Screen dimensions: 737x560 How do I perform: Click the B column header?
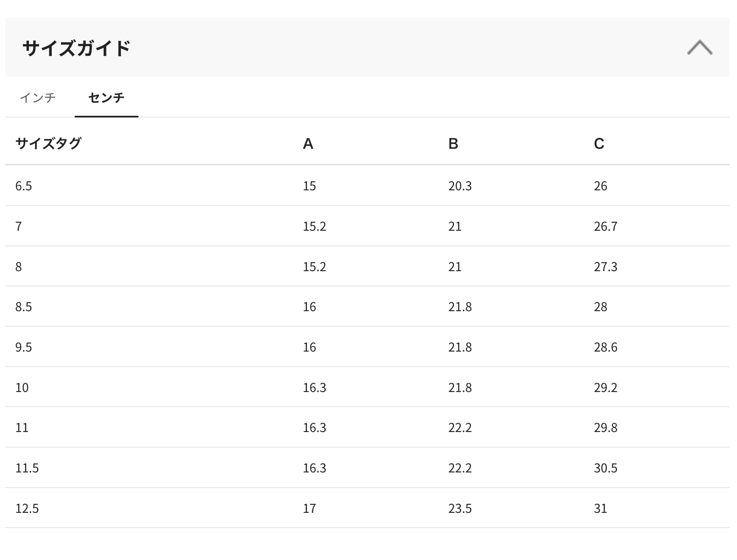point(453,144)
